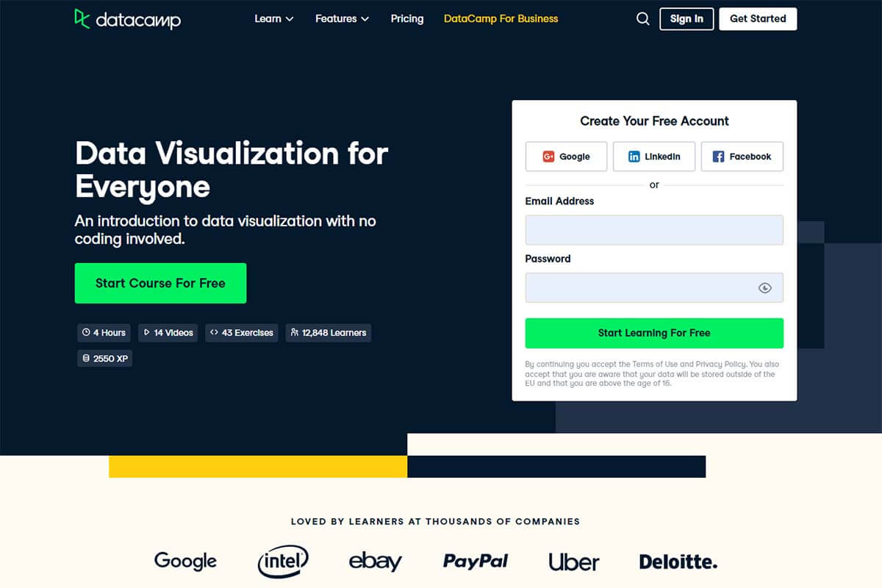Expand the Learn menu

click(274, 19)
